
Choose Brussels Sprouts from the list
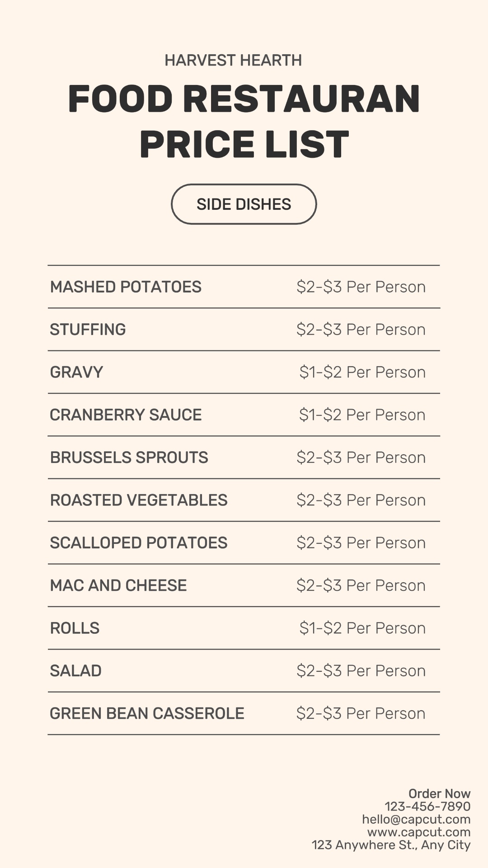(x=129, y=458)
